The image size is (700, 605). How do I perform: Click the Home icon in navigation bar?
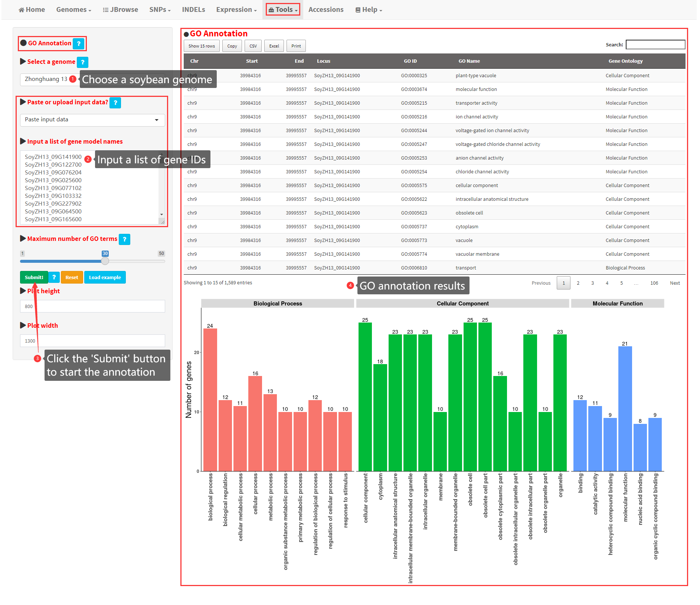(22, 10)
